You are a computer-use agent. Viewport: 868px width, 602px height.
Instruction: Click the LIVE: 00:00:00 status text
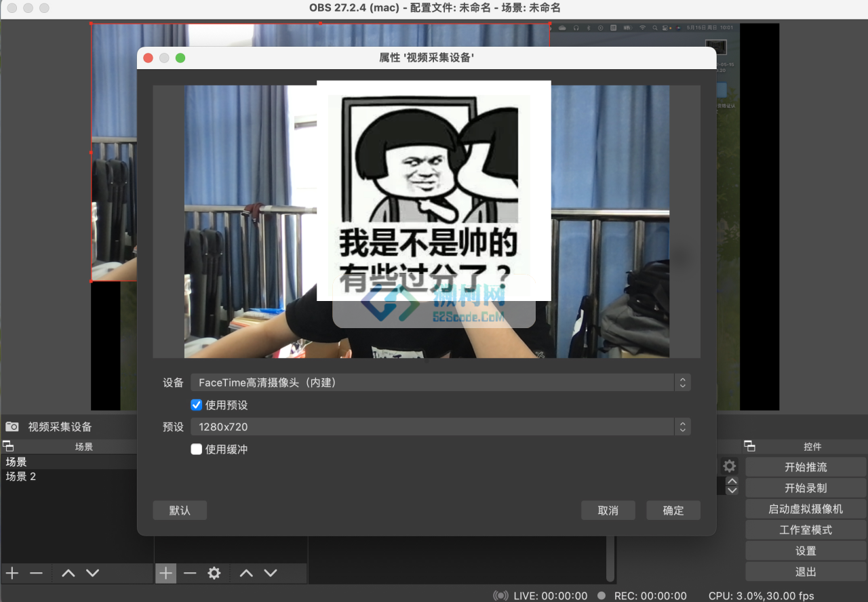(551, 596)
